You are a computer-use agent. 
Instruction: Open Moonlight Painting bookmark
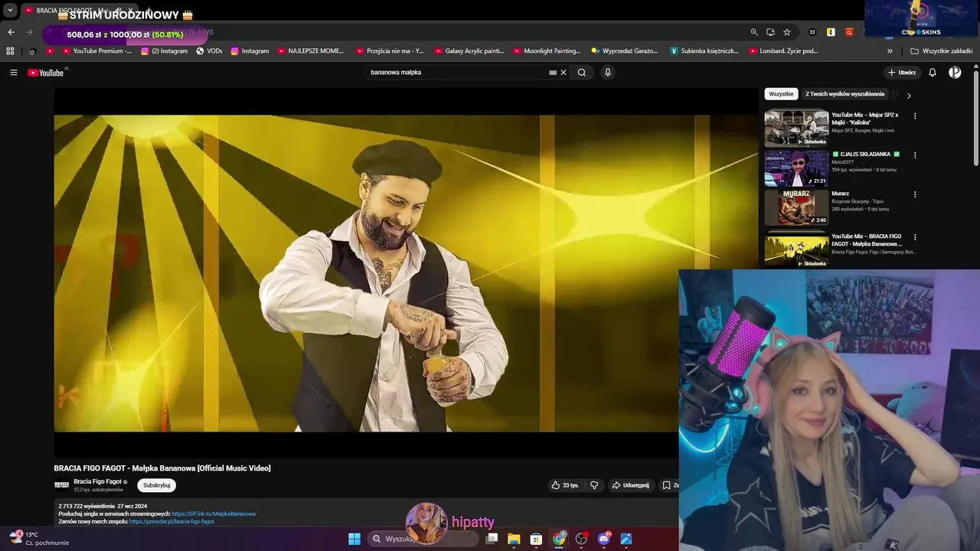pyautogui.click(x=547, y=51)
